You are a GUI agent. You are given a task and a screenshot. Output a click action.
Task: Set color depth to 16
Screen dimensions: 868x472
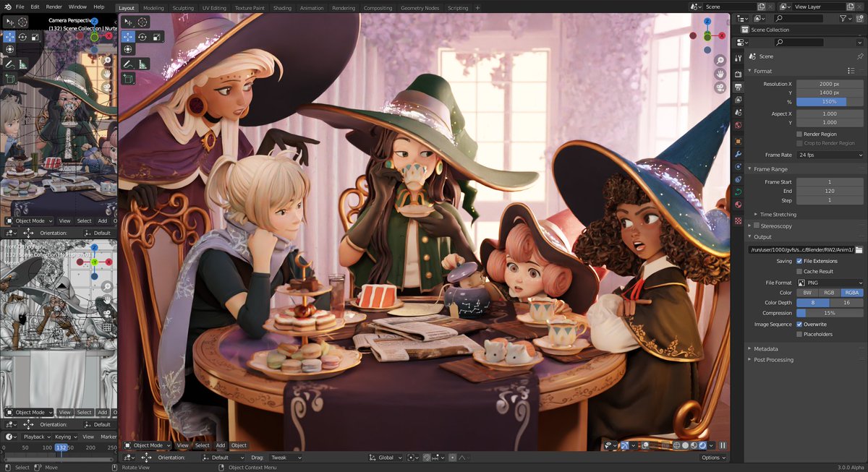point(847,302)
